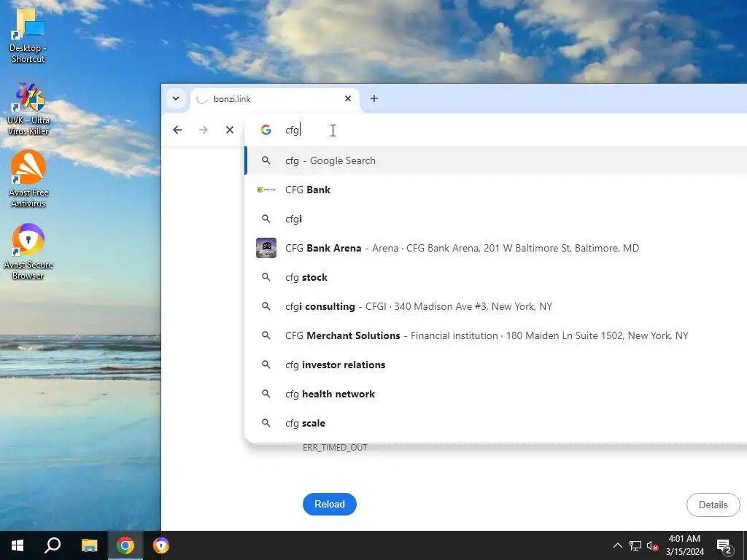Select the CFG Bank Arena suggestion
Image resolution: width=747 pixels, height=560 pixels.
(x=495, y=248)
